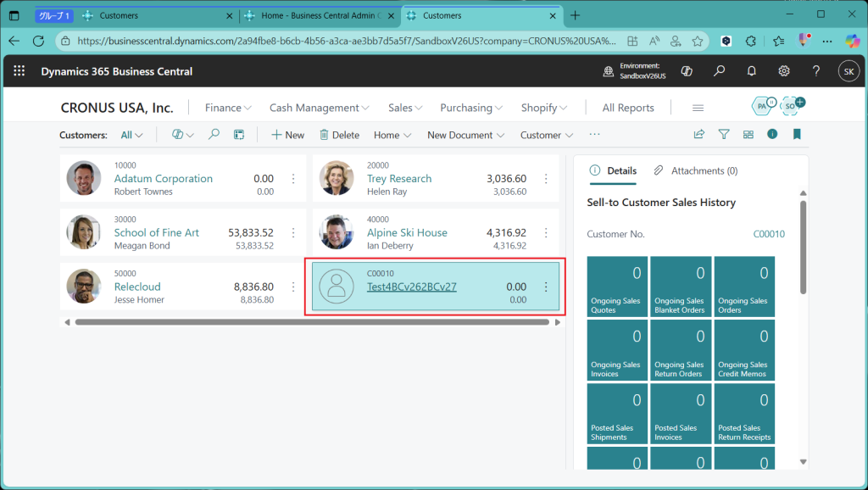Open the Ongoing Sales Orders tile

pyautogui.click(x=744, y=287)
